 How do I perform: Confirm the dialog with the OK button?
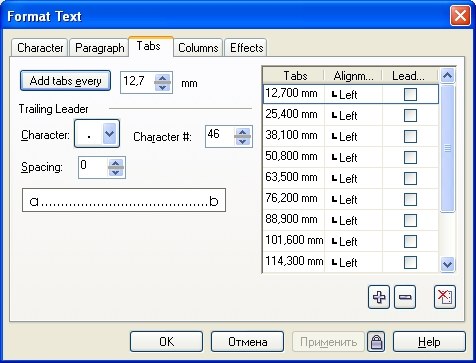click(166, 342)
